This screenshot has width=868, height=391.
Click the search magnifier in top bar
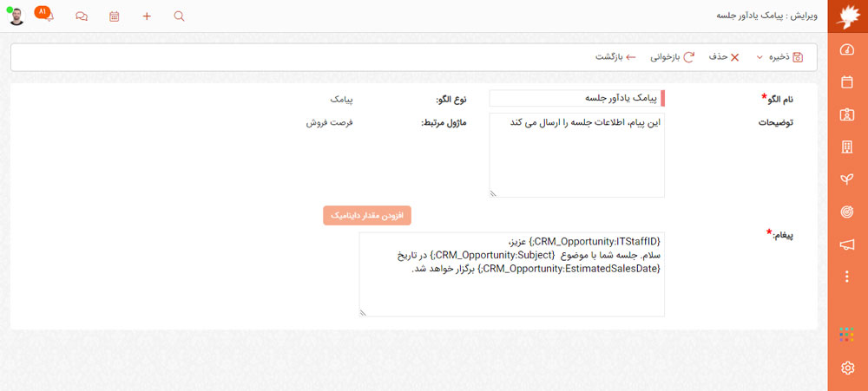[179, 16]
